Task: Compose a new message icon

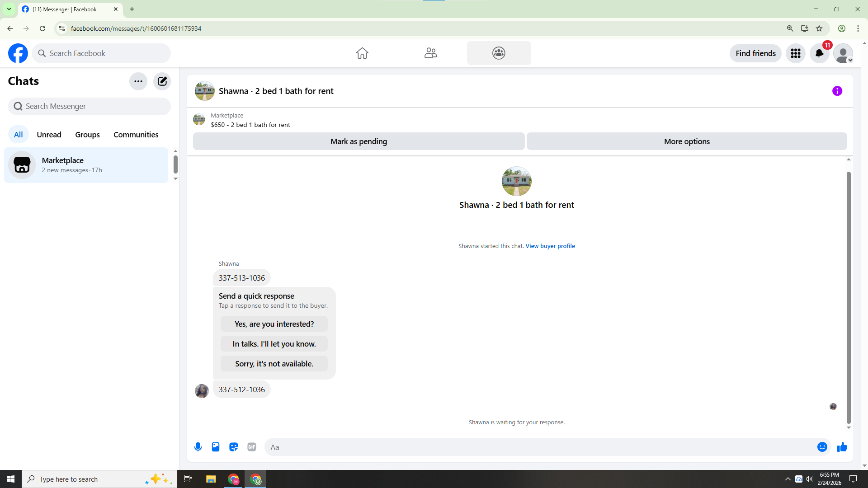Action: [x=162, y=81]
